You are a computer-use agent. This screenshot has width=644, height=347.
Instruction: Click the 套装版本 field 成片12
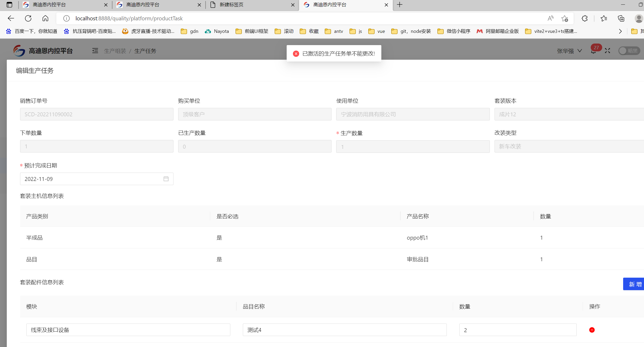tap(569, 114)
